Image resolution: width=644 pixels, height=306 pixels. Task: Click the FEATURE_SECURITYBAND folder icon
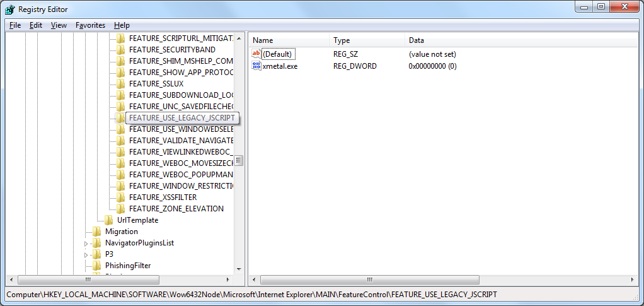(120, 50)
